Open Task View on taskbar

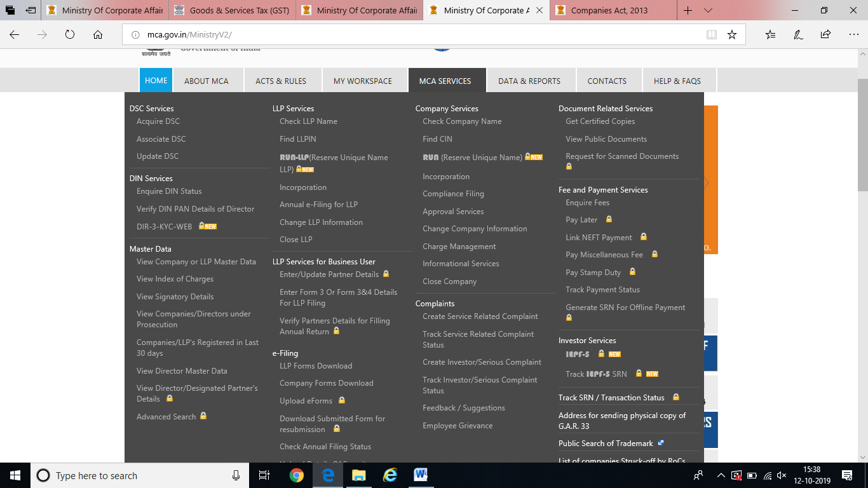[264, 475]
